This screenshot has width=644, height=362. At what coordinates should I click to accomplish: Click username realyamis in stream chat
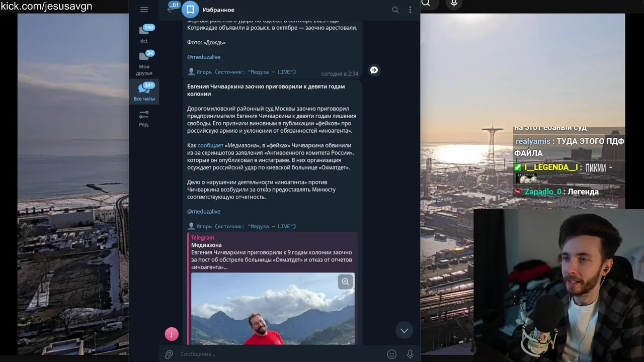533,141
